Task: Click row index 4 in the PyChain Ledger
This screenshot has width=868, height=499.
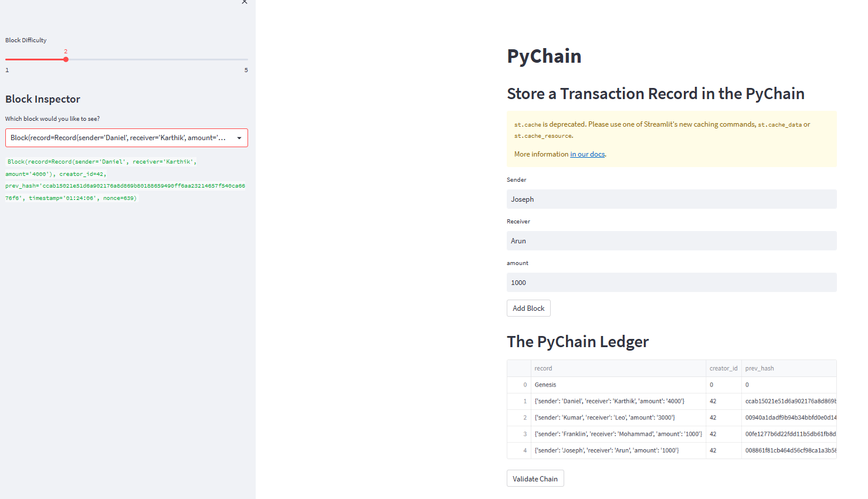Action: tap(525, 450)
